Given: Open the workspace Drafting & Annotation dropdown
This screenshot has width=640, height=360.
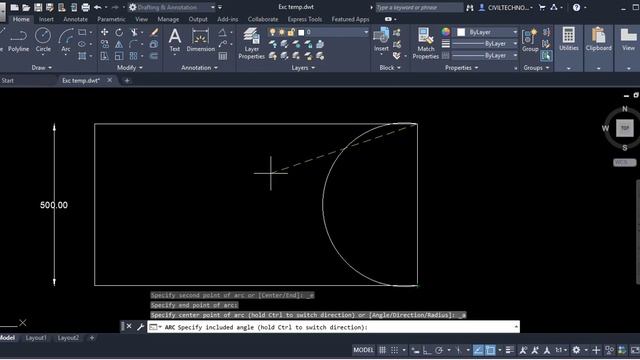Looking at the screenshot, I should (x=213, y=7).
